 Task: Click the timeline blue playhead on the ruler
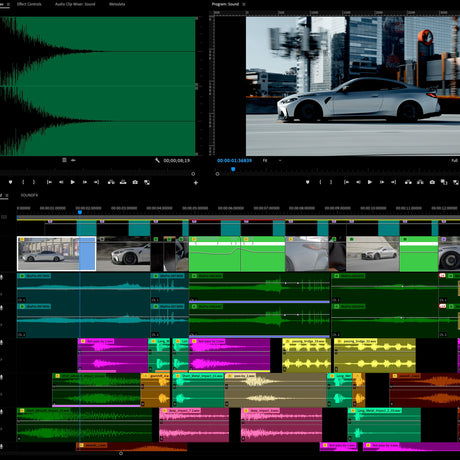80,212
